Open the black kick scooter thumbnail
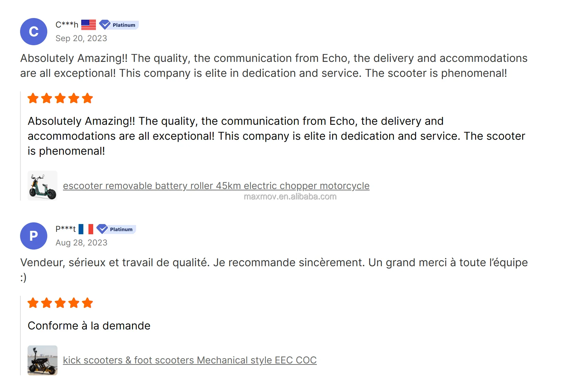Image resolution: width=580 pixels, height=392 pixels. (43, 360)
